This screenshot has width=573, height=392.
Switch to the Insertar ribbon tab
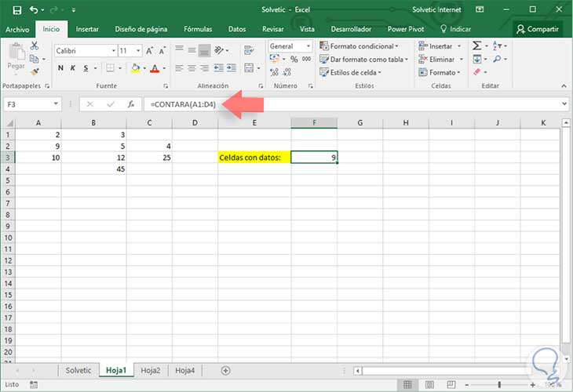[87, 29]
